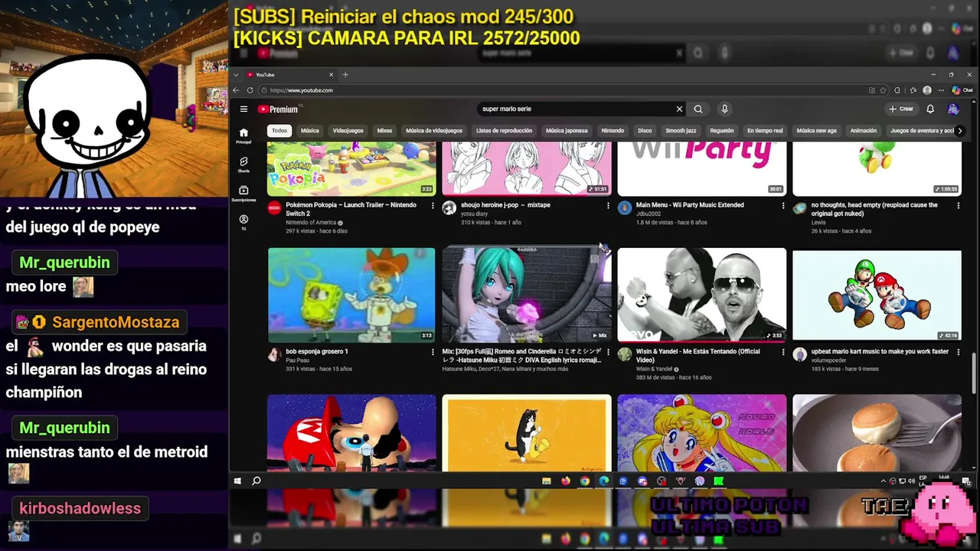The width and height of the screenshot is (980, 551).
Task: Start voice search with the microphone icon
Action: pos(724,109)
